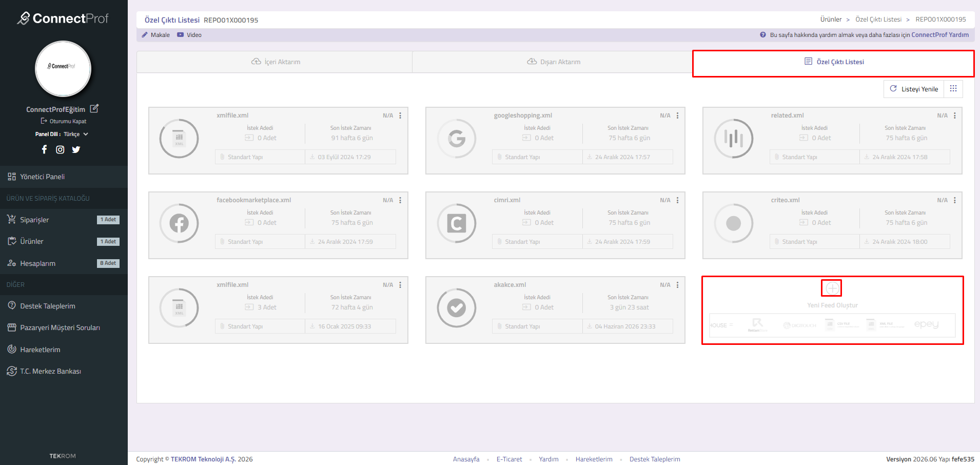The image size is (980, 465).
Task: Open T.C. Merkez Bankası item
Action: (x=64, y=371)
